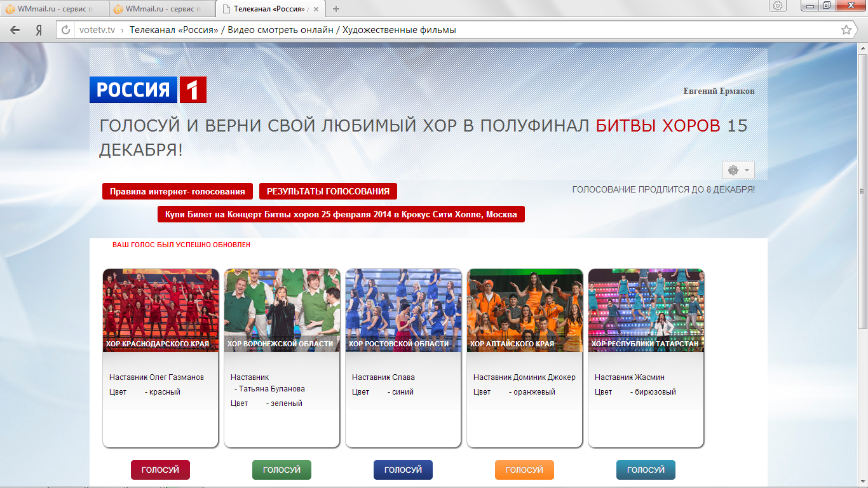
Task: Open Хор Воронежской области photo
Action: coord(282,310)
